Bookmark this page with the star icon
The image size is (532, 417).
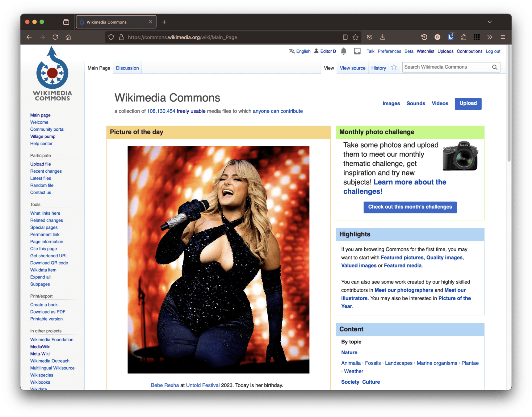pos(355,37)
